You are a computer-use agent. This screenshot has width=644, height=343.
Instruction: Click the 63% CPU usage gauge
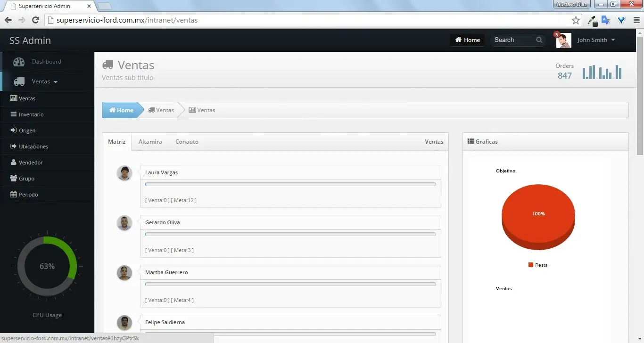pyautogui.click(x=47, y=266)
